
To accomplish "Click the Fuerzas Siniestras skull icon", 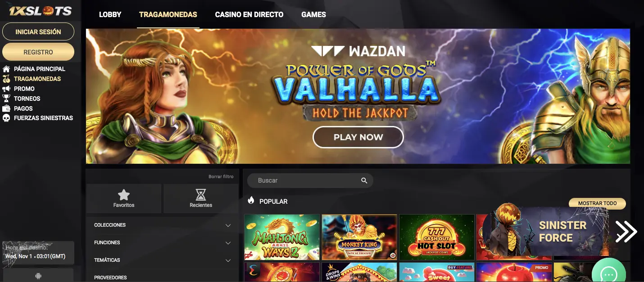I will pos(6,118).
